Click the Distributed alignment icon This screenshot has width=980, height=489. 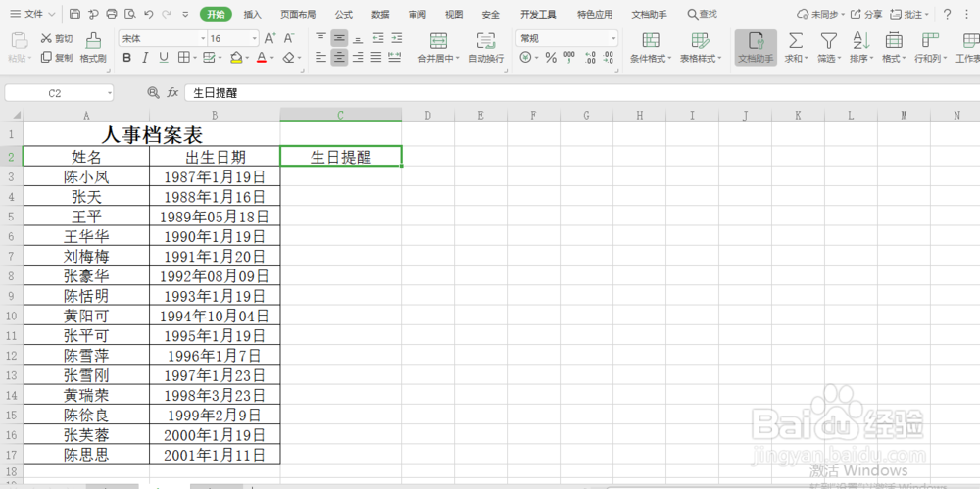coord(394,58)
